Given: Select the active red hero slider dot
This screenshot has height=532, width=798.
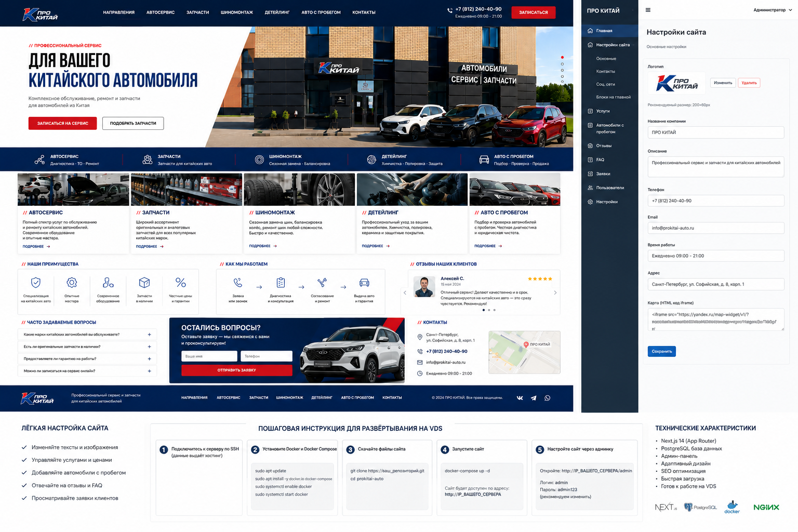Looking at the screenshot, I should (x=562, y=57).
